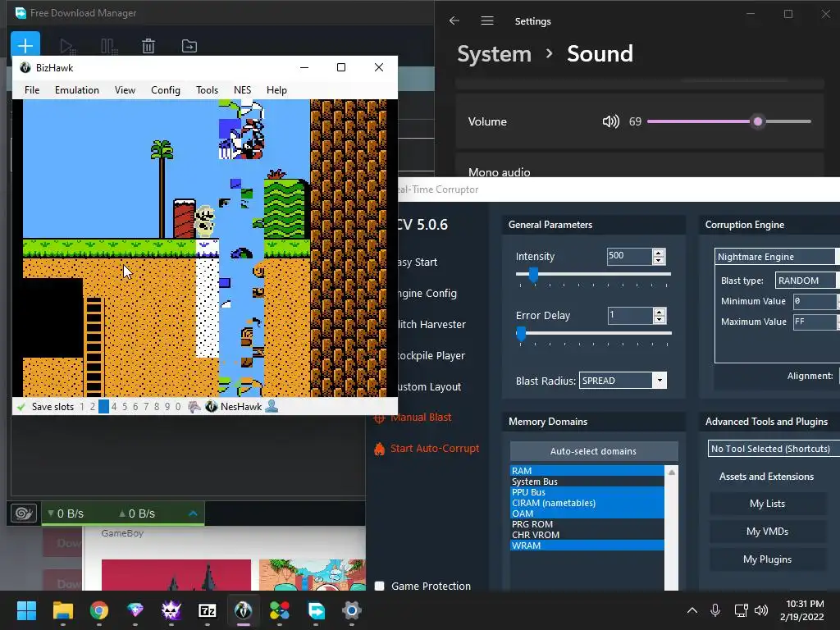Click Start downloads icon in Free Download Manager
The width and height of the screenshot is (840, 630).
[67, 46]
